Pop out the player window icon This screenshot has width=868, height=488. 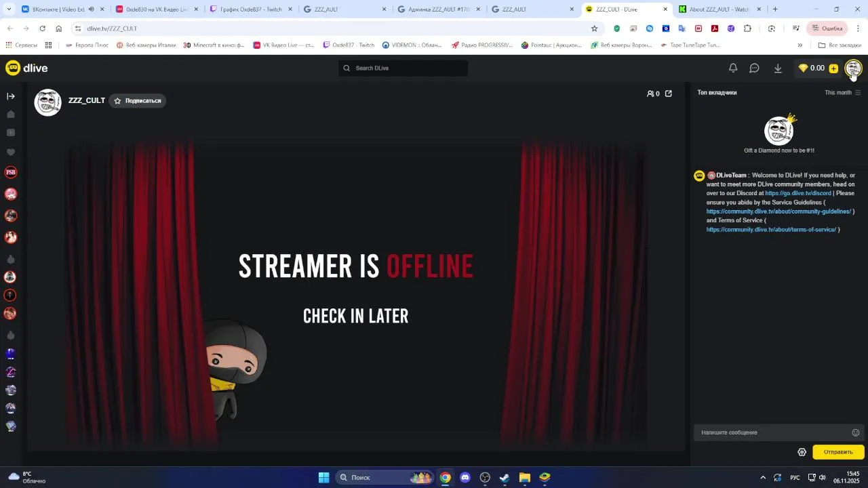coord(669,94)
